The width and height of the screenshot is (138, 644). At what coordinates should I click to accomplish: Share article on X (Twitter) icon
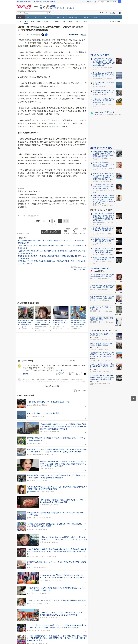43,35
